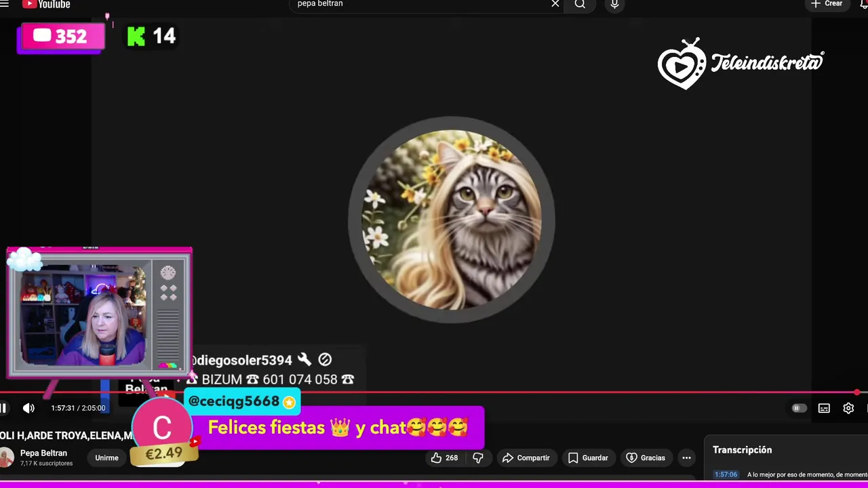Image resolution: width=868 pixels, height=488 pixels.
Task: Clear the search text with the X
Action: tap(555, 4)
